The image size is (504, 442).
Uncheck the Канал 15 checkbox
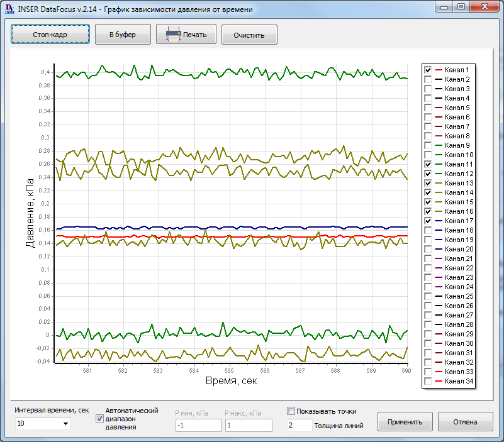[428, 202]
